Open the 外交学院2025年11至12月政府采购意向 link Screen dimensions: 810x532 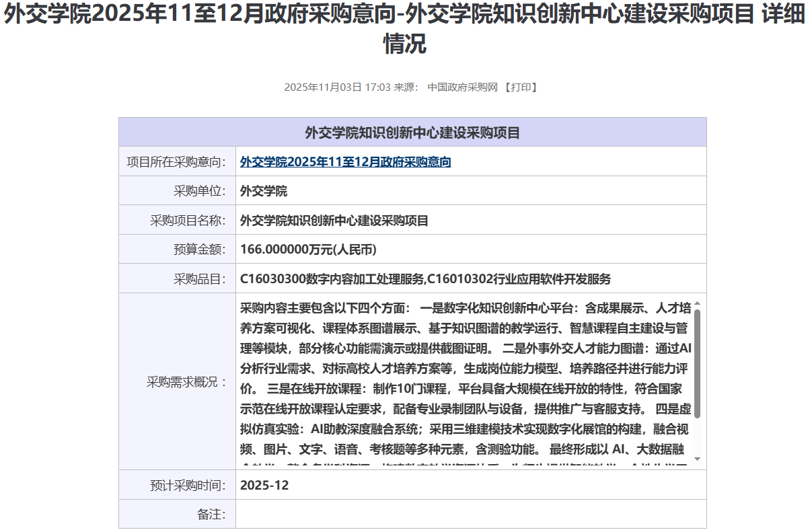[345, 162]
